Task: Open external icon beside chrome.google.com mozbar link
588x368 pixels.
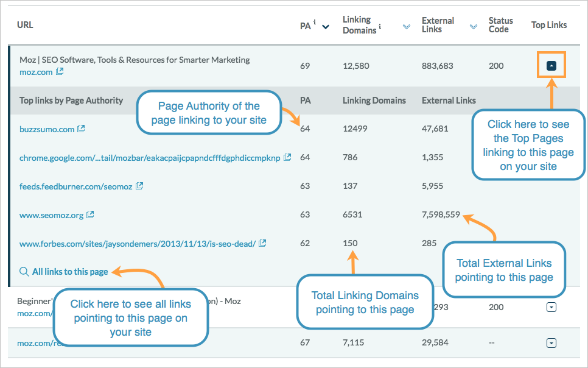Action: [x=287, y=157]
